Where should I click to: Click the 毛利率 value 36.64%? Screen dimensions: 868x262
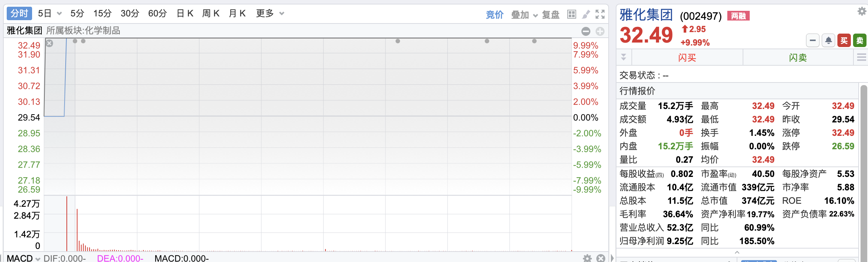tap(678, 214)
